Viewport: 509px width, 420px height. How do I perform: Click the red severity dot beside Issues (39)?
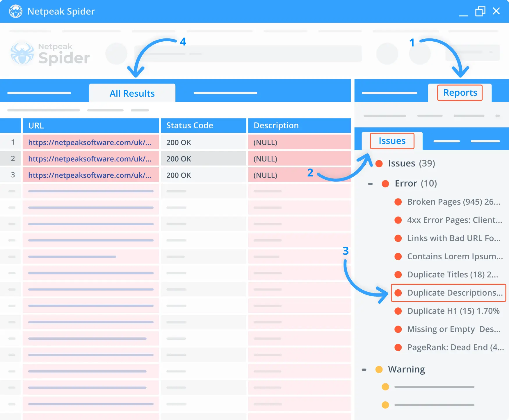379,164
